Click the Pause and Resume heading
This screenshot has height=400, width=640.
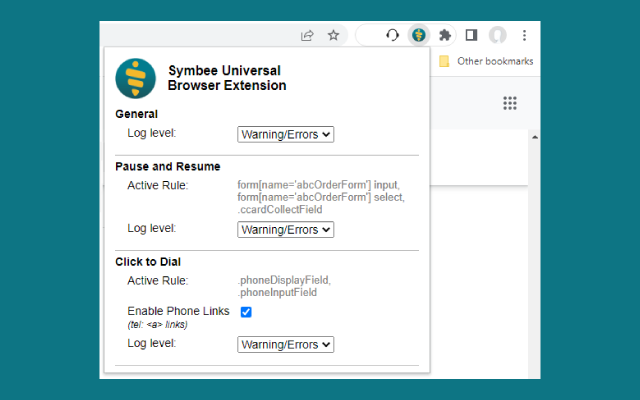(x=168, y=167)
